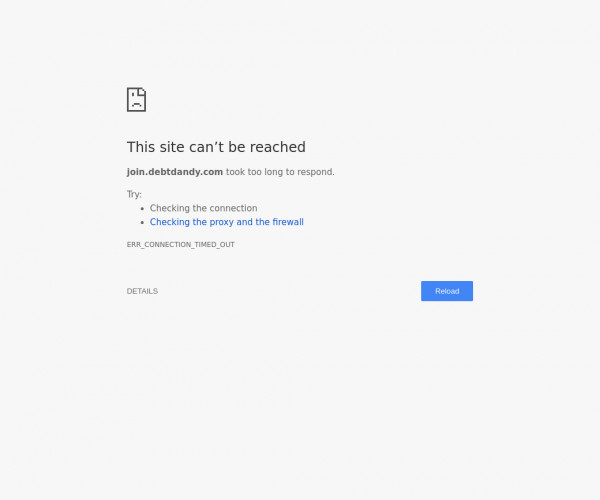Select the "This site can't be reached" heading

(x=216, y=147)
